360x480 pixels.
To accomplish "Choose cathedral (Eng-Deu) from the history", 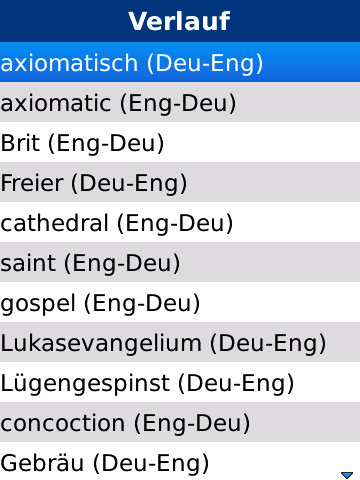I will click(180, 222).
